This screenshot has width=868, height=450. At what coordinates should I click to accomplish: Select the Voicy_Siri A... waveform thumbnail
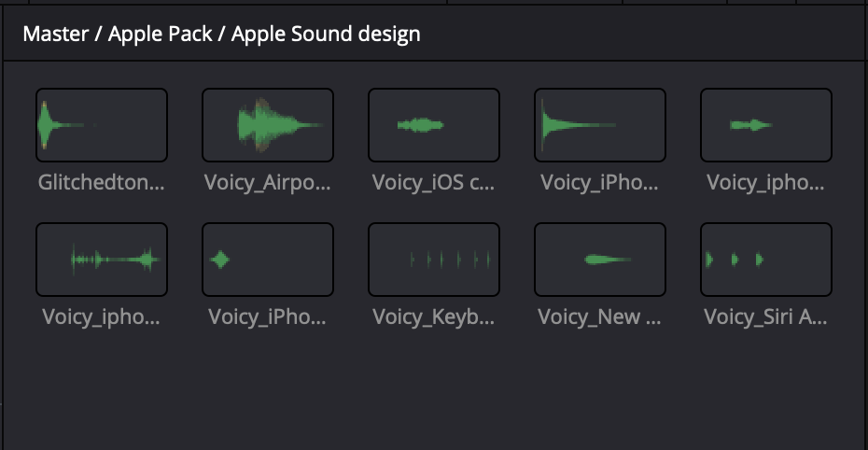[766, 260]
